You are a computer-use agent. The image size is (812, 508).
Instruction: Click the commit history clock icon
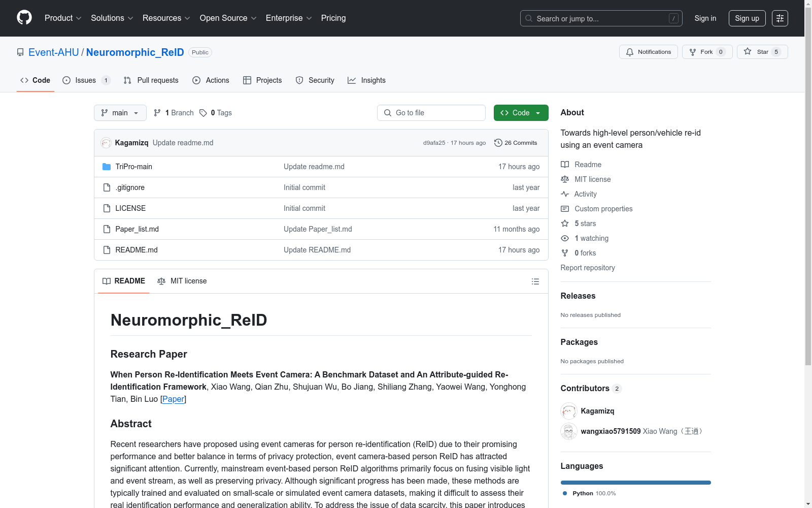click(x=498, y=143)
